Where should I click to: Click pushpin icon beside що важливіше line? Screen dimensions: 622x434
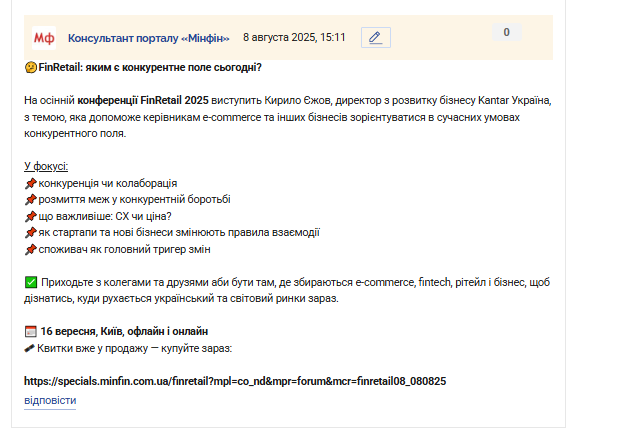point(31,216)
